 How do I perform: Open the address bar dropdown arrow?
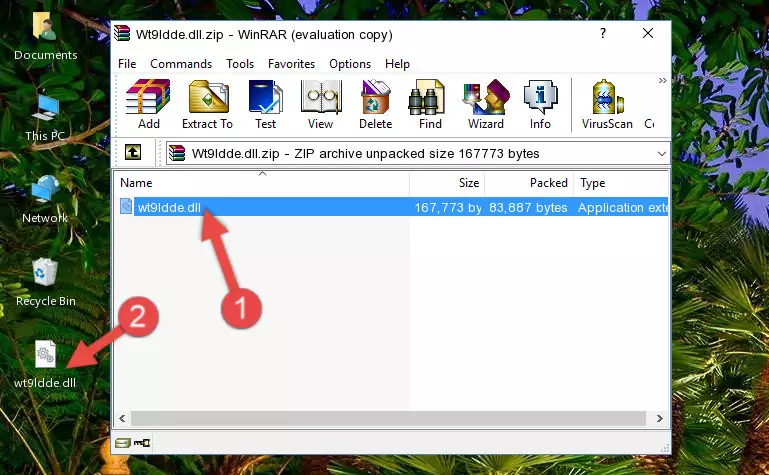tap(662, 154)
